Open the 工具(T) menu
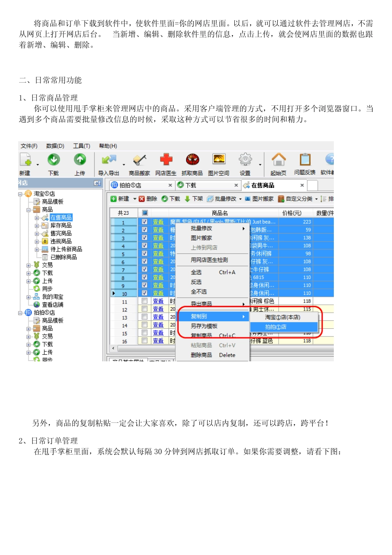Screen dimensions: 392x555 tap(82, 146)
